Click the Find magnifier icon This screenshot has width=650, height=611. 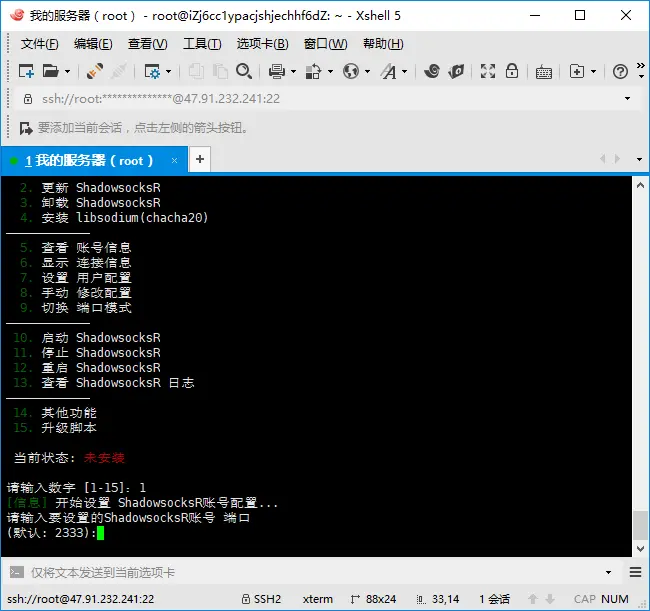click(244, 71)
